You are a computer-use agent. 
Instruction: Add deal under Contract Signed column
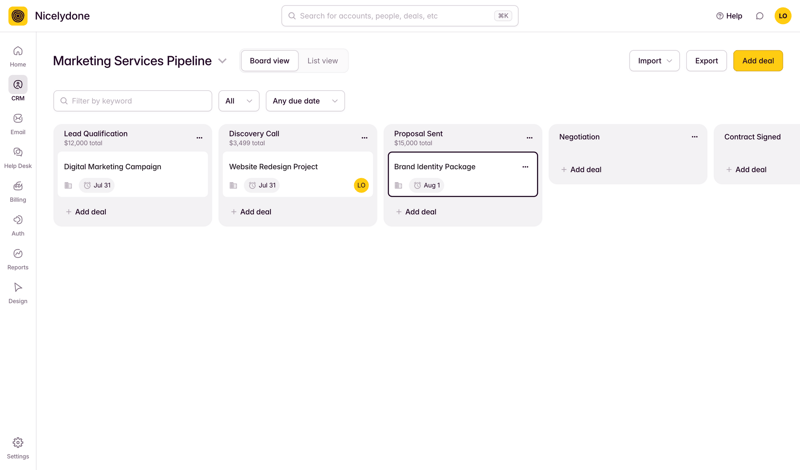pyautogui.click(x=746, y=169)
